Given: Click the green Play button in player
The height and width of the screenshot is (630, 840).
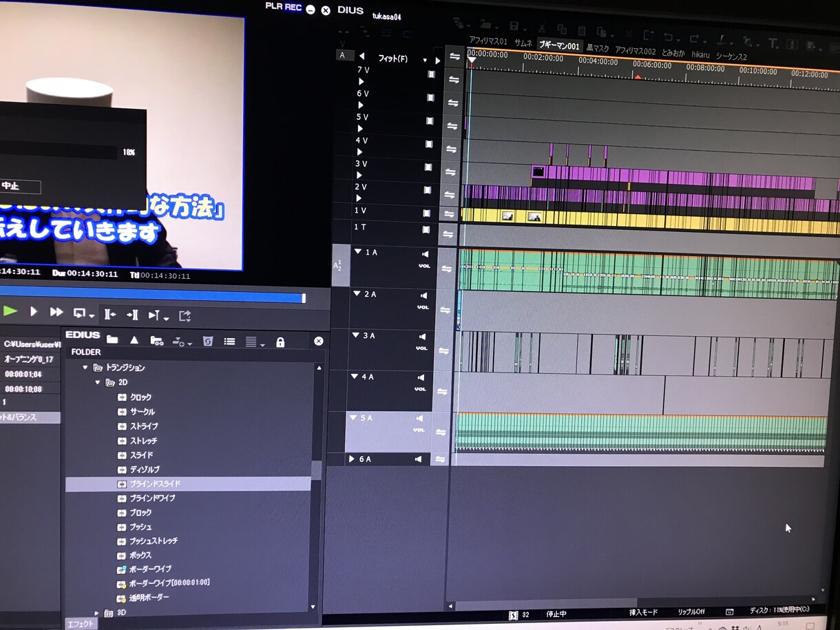Looking at the screenshot, I should click(x=10, y=311).
